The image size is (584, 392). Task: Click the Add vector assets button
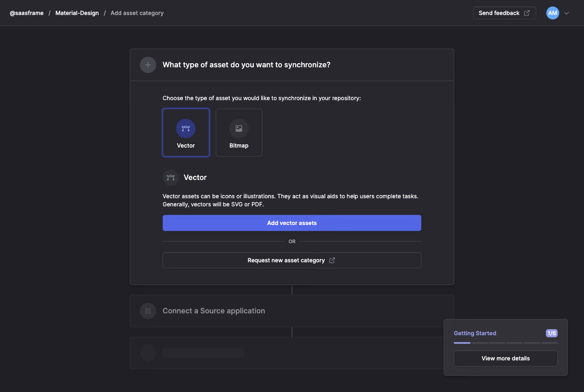[x=292, y=223]
